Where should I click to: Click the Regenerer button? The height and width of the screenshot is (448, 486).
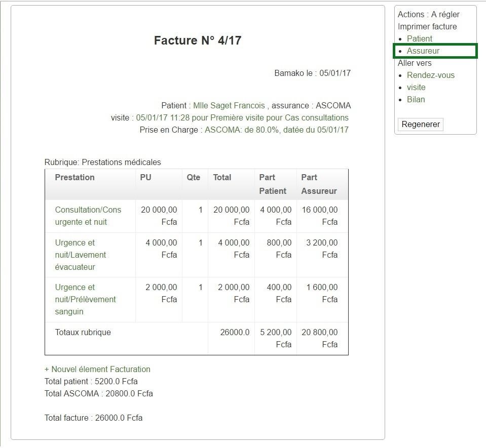(x=421, y=124)
